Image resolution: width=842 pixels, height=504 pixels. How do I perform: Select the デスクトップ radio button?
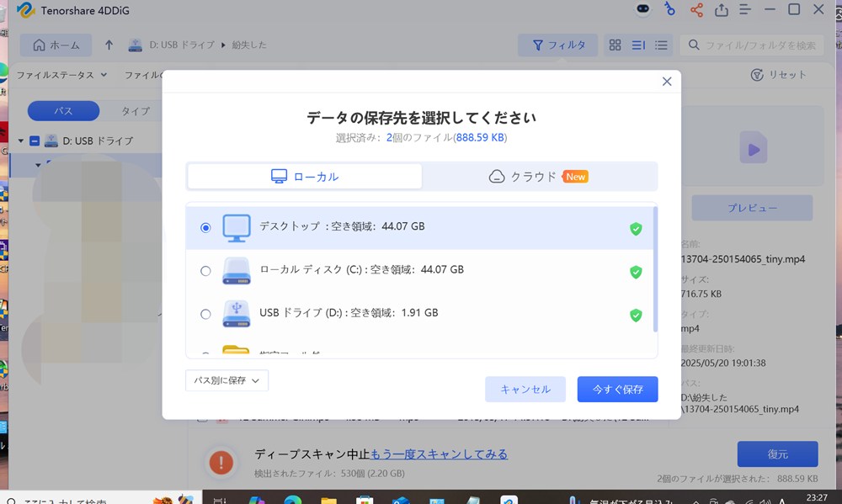205,228
